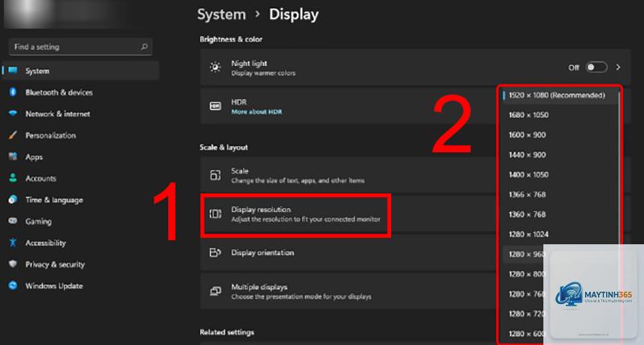Expand the Multiple displays row
The image size is (644, 345).
349,291
